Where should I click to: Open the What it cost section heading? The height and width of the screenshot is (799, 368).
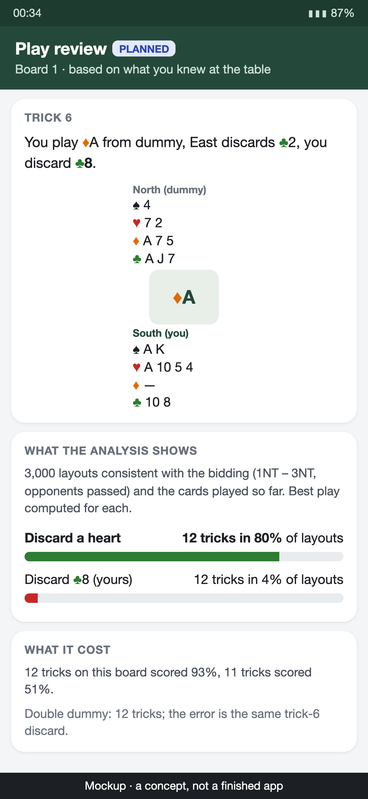[67, 650]
